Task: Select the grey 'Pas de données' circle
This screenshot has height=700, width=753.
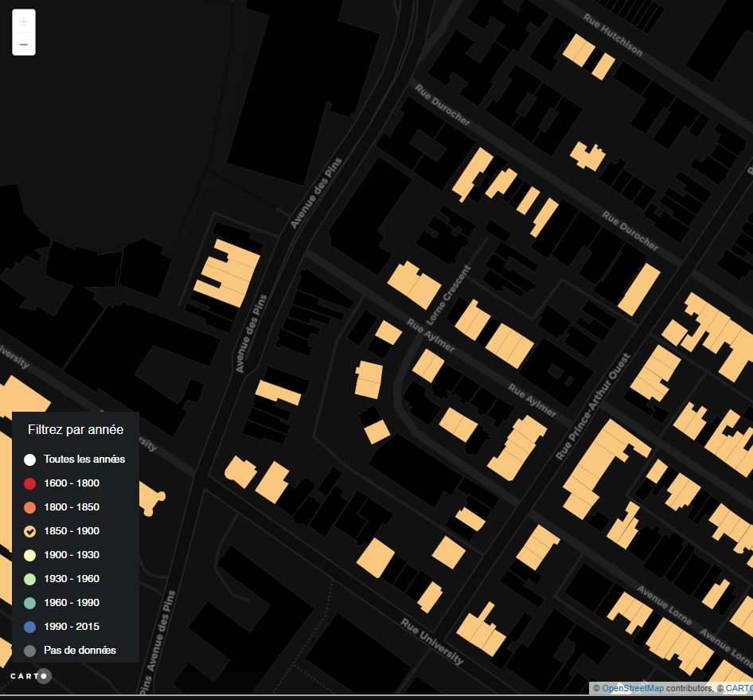Action: point(30,651)
